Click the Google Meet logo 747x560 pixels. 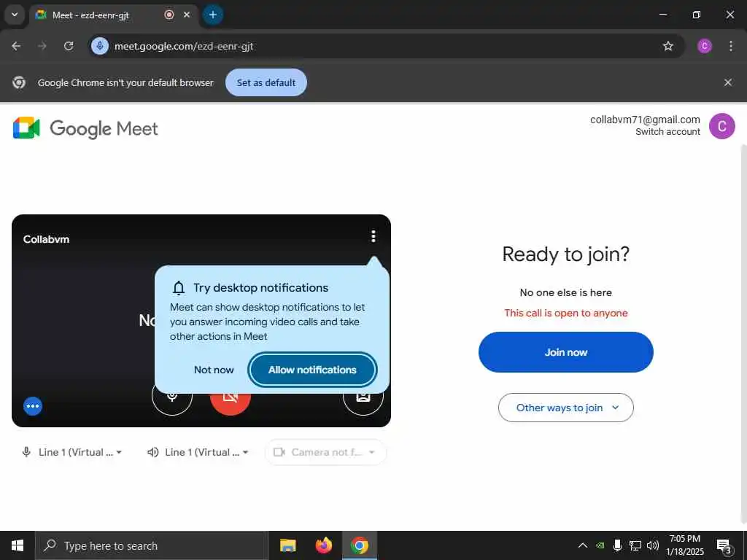85,128
